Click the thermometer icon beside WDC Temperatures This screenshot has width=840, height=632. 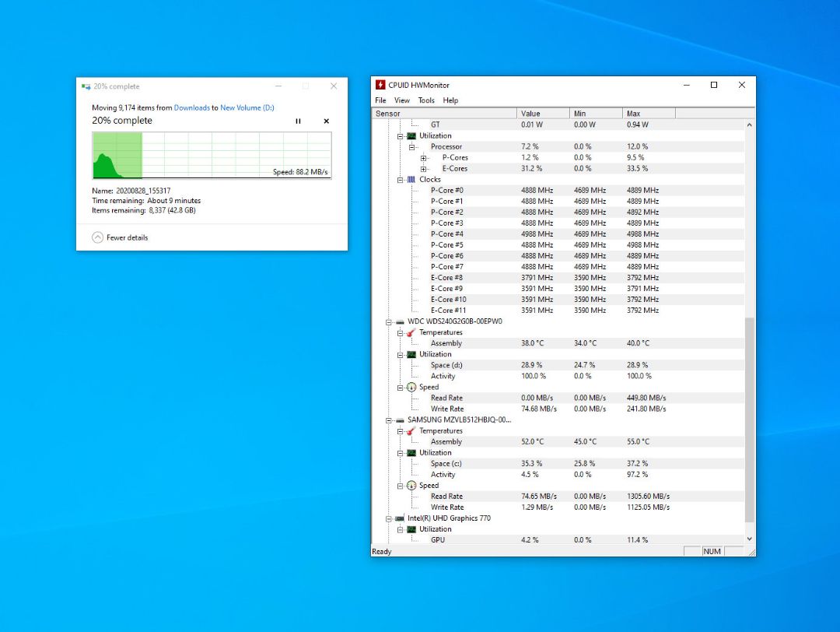tap(411, 332)
